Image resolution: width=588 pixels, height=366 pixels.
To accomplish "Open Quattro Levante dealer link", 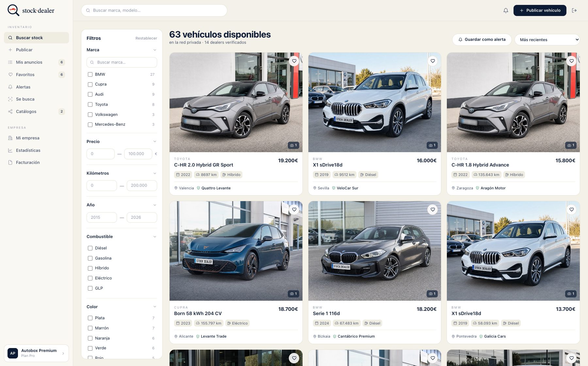I will 216,188.
